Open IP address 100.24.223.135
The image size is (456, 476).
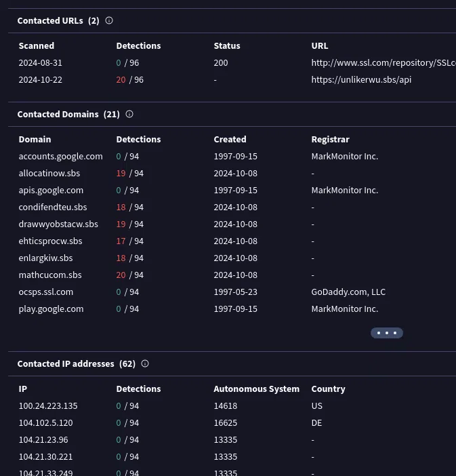(x=48, y=406)
